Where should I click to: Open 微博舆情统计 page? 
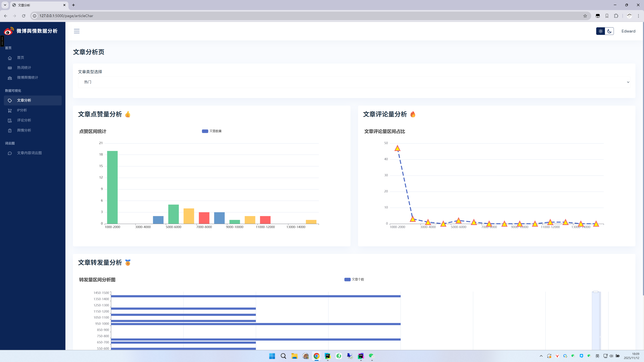coord(28,78)
